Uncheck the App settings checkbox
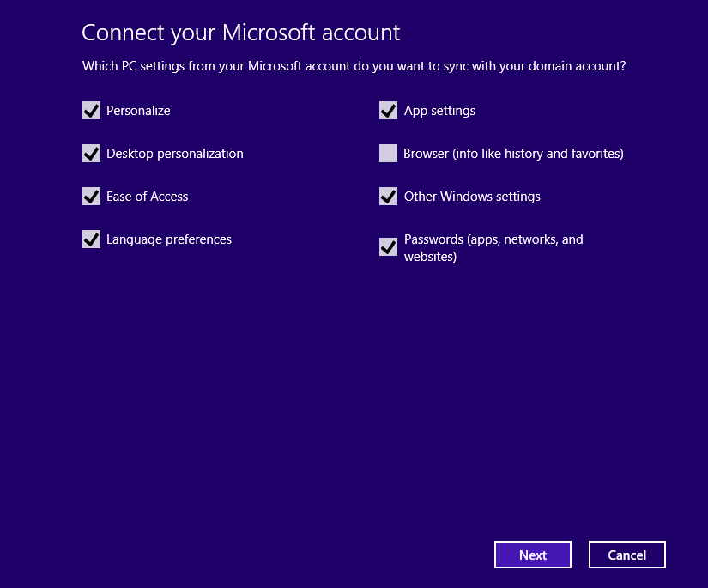 click(388, 111)
